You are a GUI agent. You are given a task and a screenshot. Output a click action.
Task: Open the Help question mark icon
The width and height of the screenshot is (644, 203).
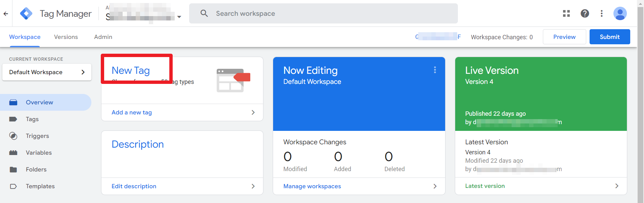[x=585, y=13]
